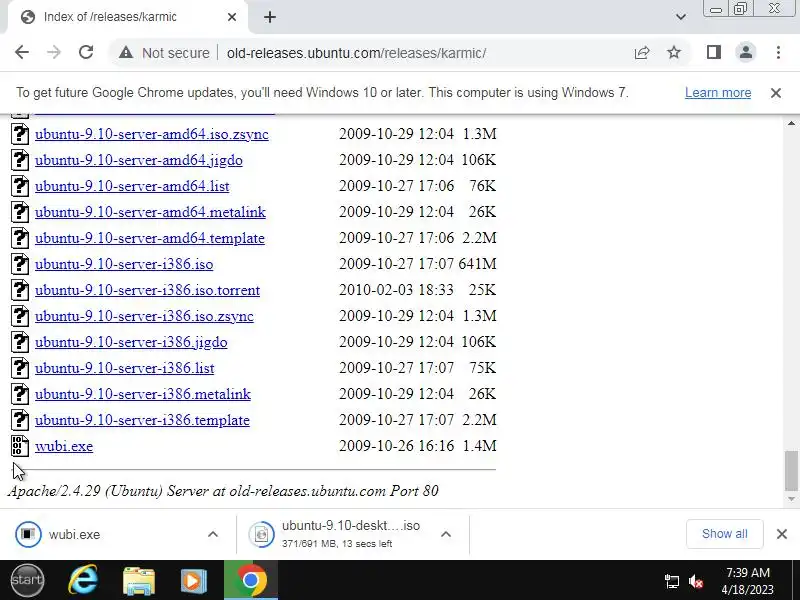Click the page's vertical scrollbar thumb

(791, 470)
